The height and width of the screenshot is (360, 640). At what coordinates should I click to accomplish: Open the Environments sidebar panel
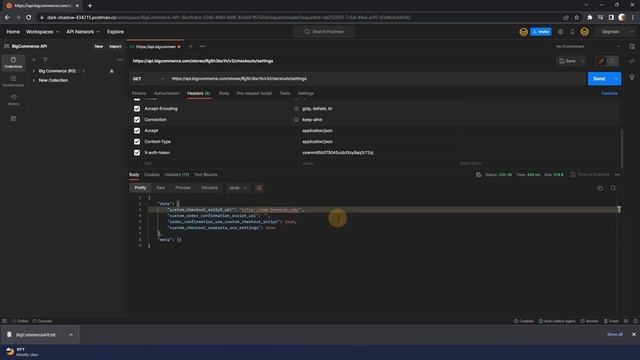click(x=13, y=81)
